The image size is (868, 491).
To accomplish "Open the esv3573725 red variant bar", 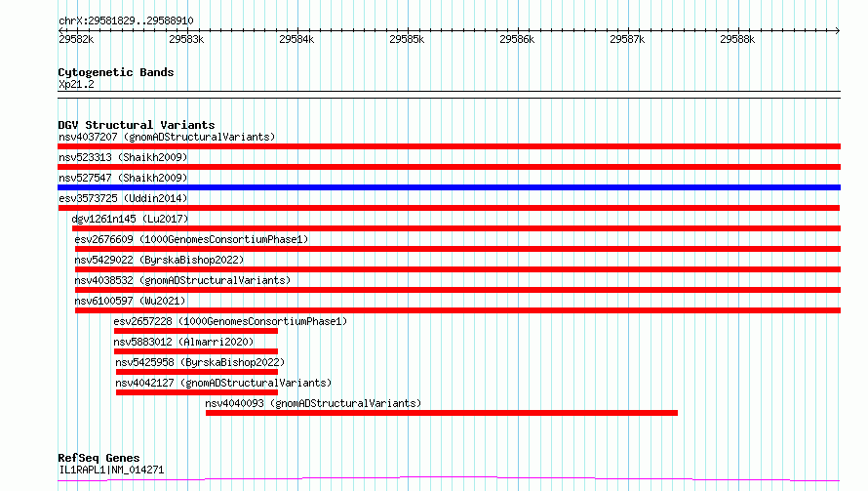I will (449, 208).
